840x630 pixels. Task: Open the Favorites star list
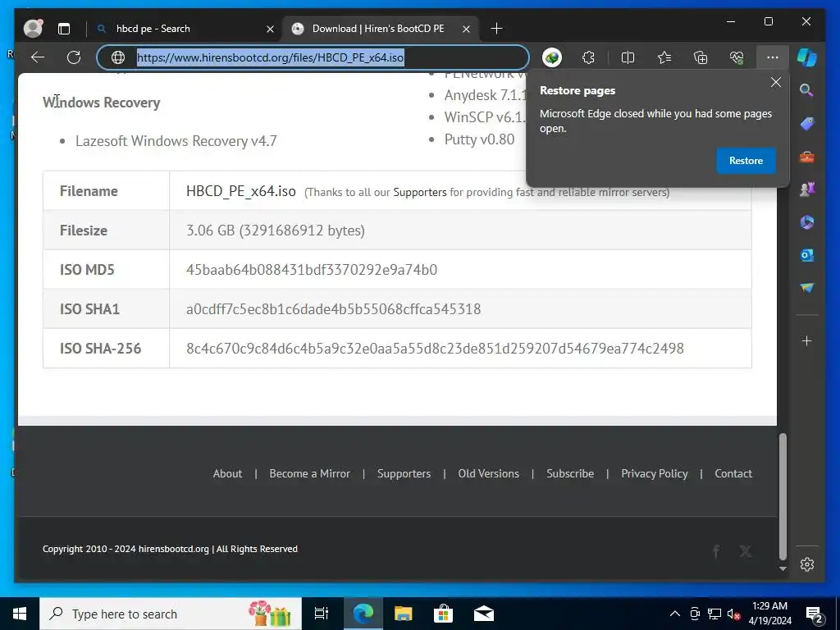coord(664,57)
